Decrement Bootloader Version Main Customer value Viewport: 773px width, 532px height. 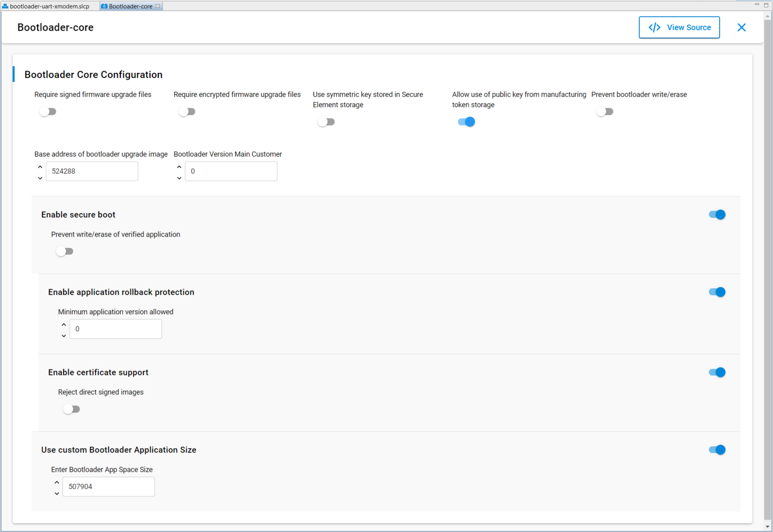click(x=179, y=178)
